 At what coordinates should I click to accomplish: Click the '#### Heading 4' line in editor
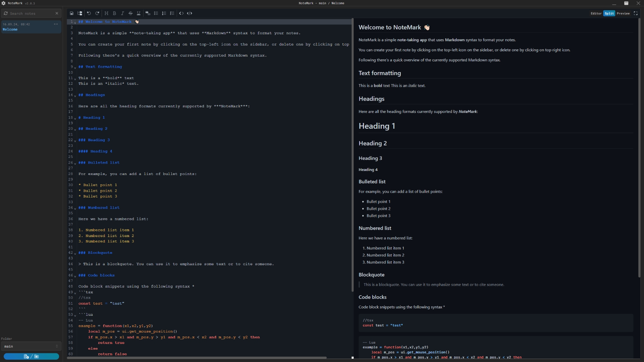(x=95, y=152)
